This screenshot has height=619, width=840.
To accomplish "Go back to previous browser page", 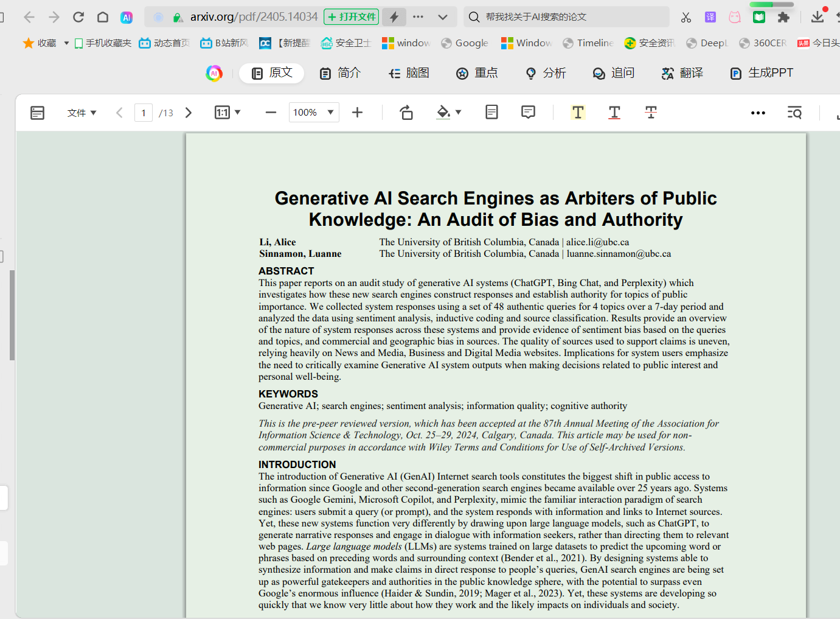I will [29, 17].
